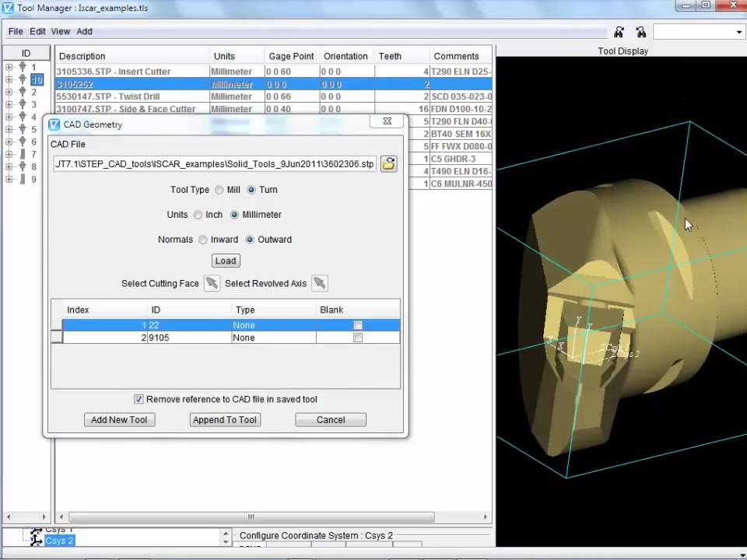Screen dimensions: 747x560
Task: Select the tool icon for ID 6
Action: 23,142
